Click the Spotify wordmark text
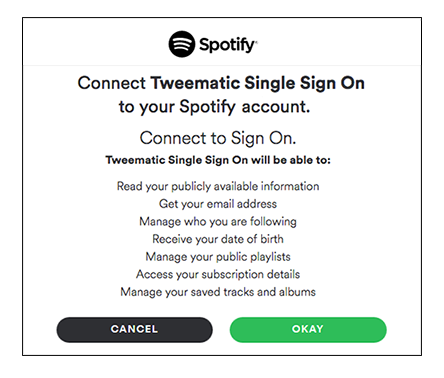This screenshot has height=378, width=444. (x=227, y=45)
